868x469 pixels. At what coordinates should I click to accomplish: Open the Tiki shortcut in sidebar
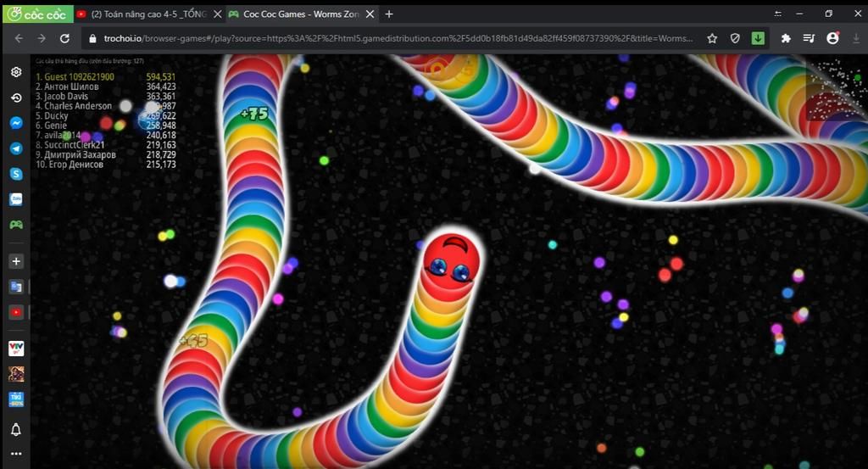[16, 399]
